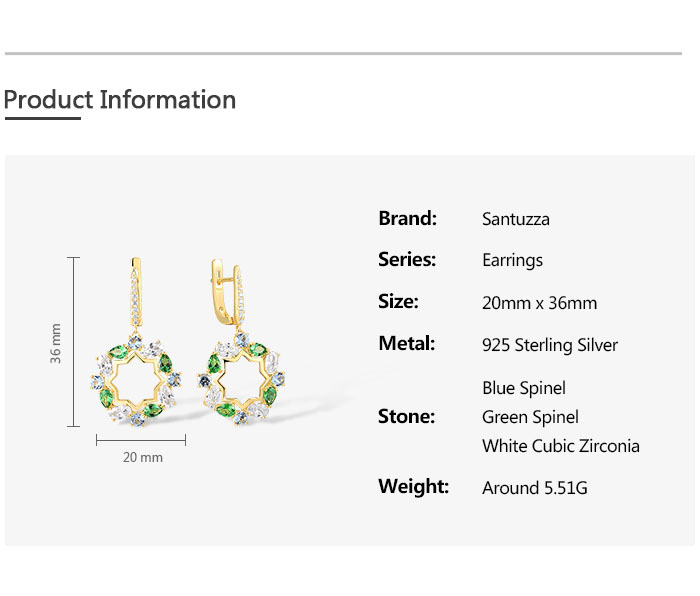Click the 20 mm width label

click(x=142, y=457)
